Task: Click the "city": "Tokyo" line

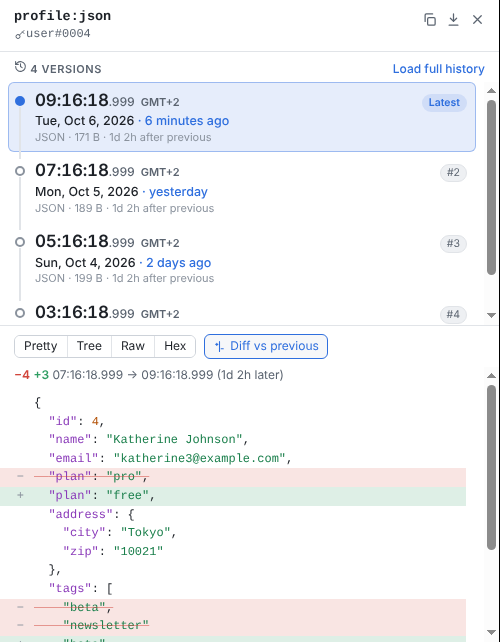Action: (120, 533)
